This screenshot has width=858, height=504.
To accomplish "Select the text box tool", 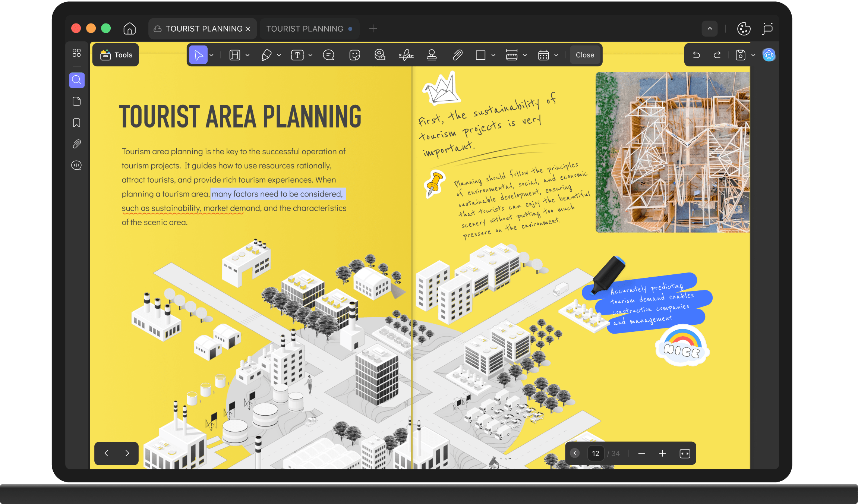I will click(297, 55).
